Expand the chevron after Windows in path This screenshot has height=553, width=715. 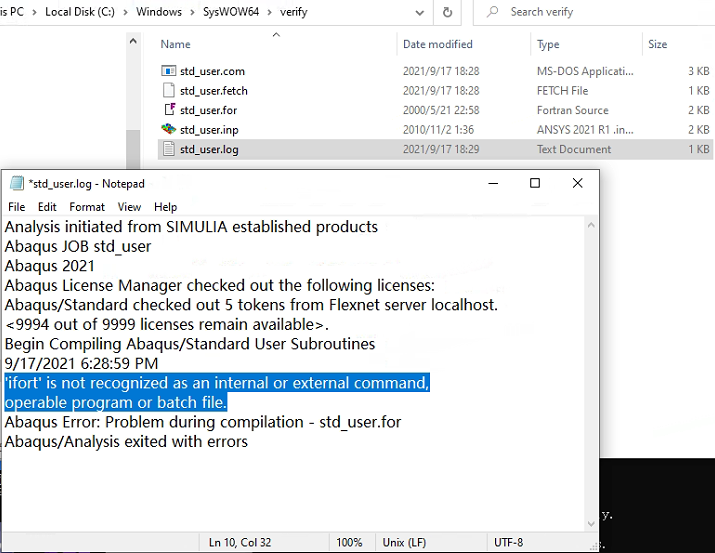pyautogui.click(x=192, y=12)
